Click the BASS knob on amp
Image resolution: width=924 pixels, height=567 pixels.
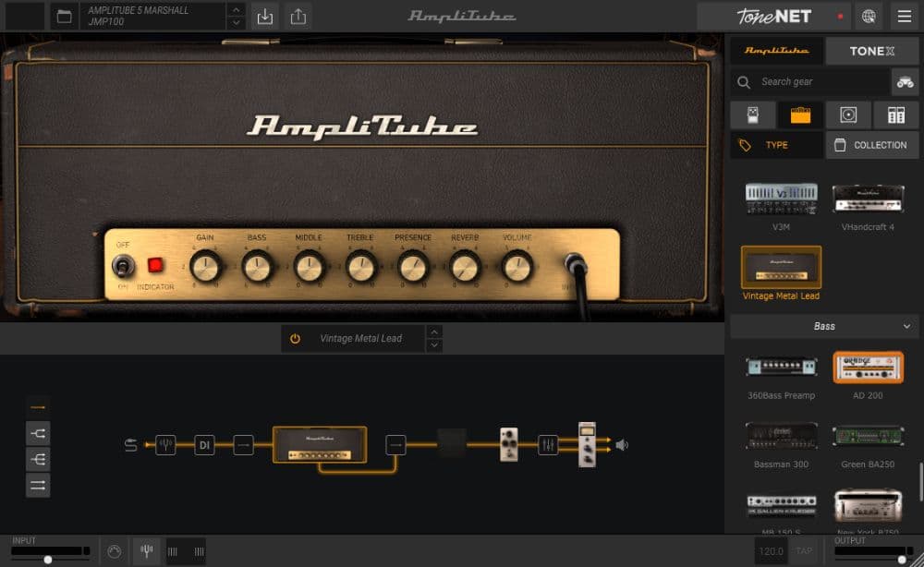(x=258, y=267)
